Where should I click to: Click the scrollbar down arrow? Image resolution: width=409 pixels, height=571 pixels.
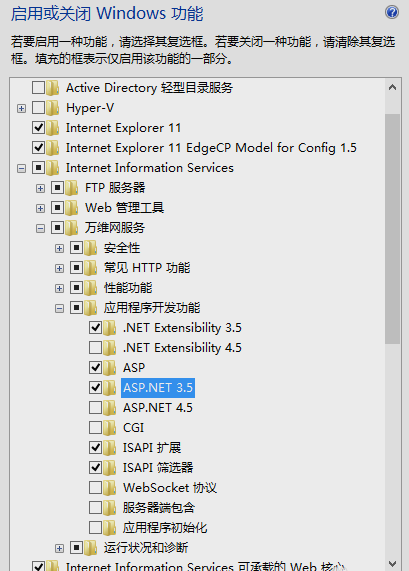pos(392,563)
